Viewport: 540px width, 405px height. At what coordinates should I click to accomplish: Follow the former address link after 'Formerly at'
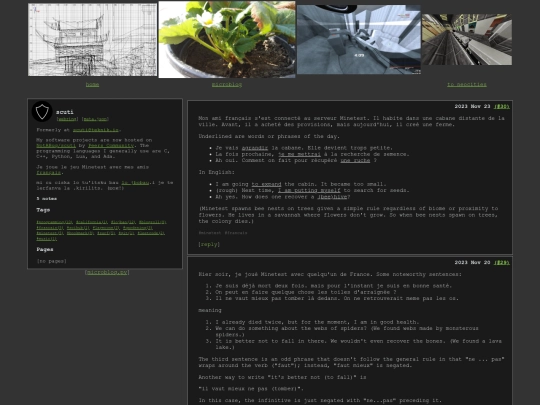[96, 130]
